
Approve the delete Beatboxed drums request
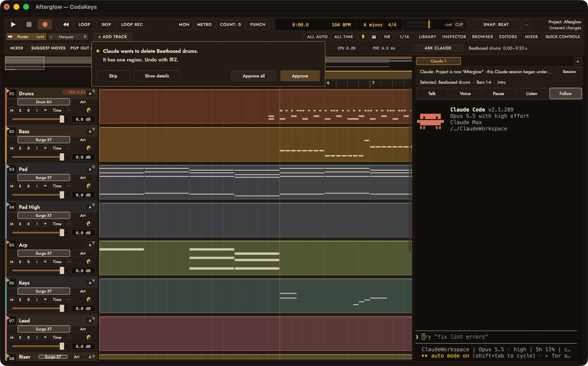300,76
